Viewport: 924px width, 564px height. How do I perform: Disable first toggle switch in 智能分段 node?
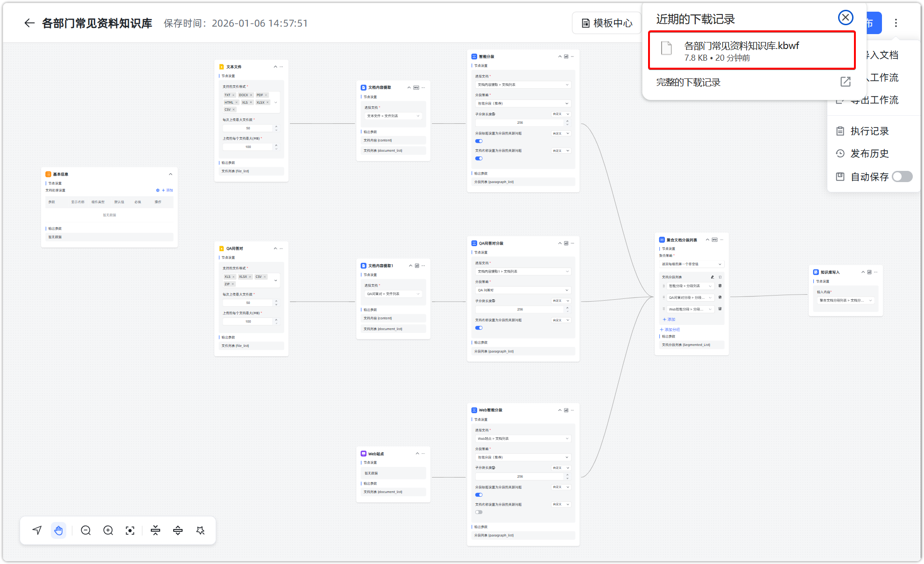[479, 141]
